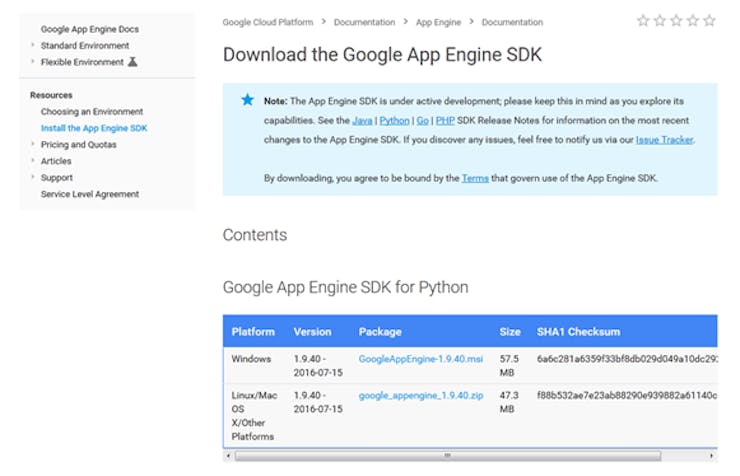Rate the page two stars
The height and width of the screenshot is (476, 740).
659,21
